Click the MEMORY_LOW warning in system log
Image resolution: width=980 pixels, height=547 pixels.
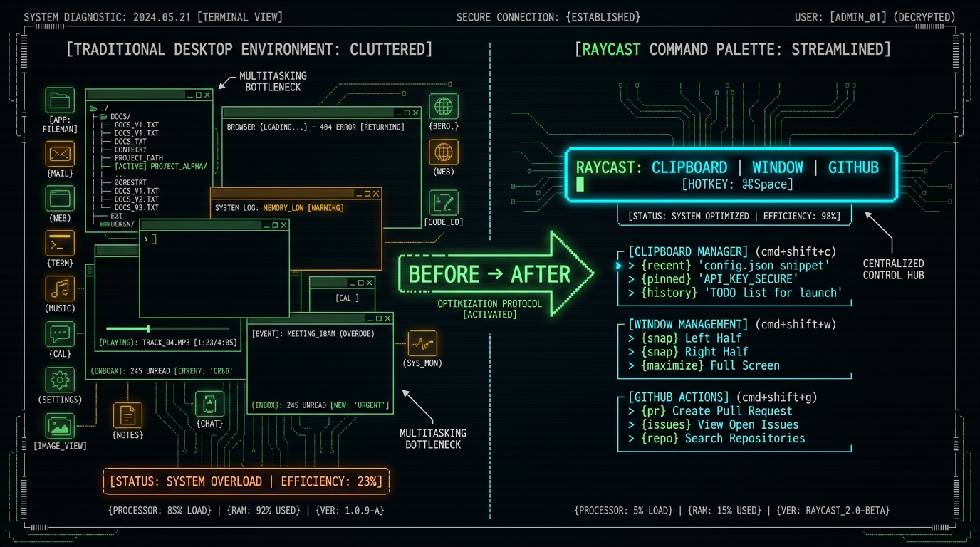tap(303, 208)
